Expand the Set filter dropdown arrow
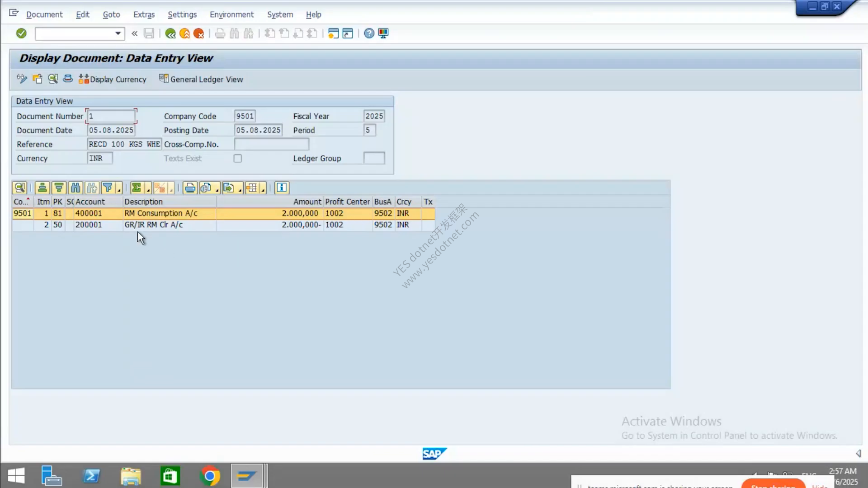Image resolution: width=868 pixels, height=488 pixels. coord(119,188)
